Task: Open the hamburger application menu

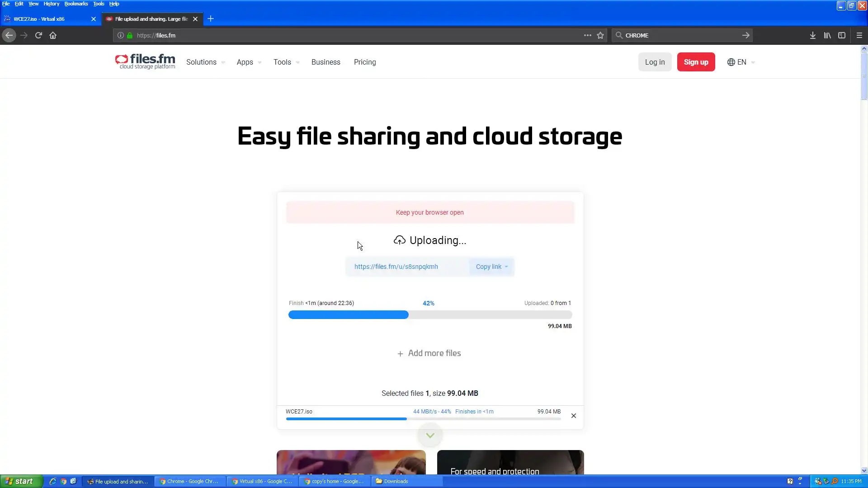Action: tap(859, 35)
